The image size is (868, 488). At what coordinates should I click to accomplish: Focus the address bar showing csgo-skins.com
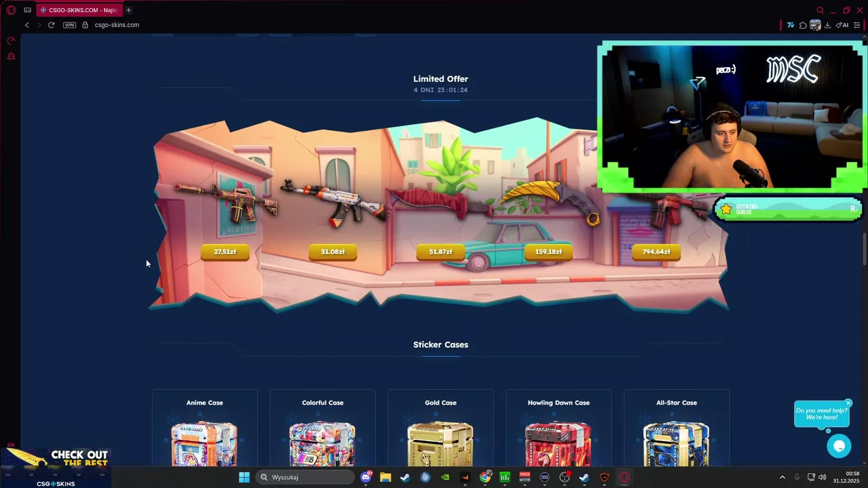pos(117,25)
